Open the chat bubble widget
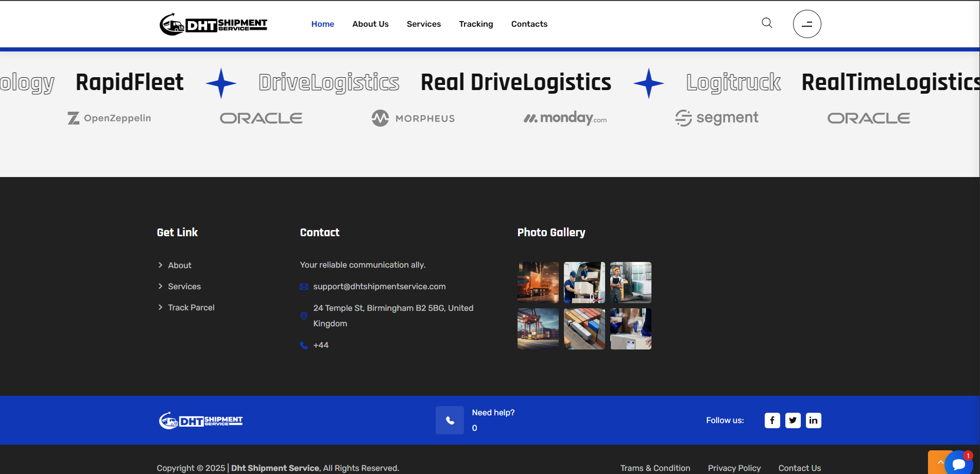The width and height of the screenshot is (980, 474). point(959,463)
